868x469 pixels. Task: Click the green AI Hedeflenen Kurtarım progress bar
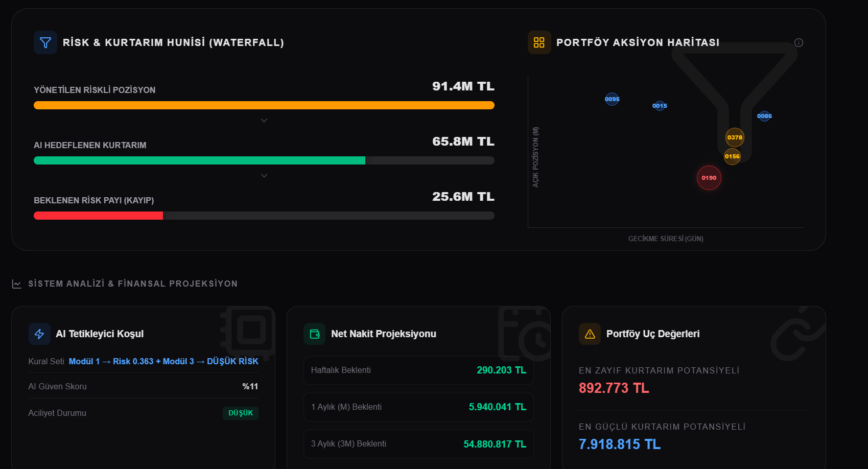point(199,160)
